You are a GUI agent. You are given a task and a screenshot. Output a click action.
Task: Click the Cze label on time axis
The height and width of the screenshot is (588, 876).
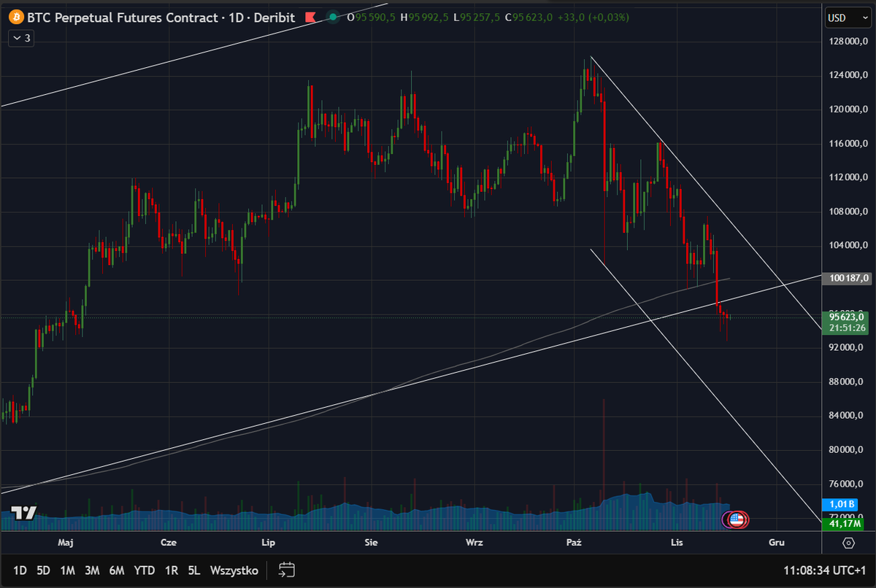click(x=169, y=543)
